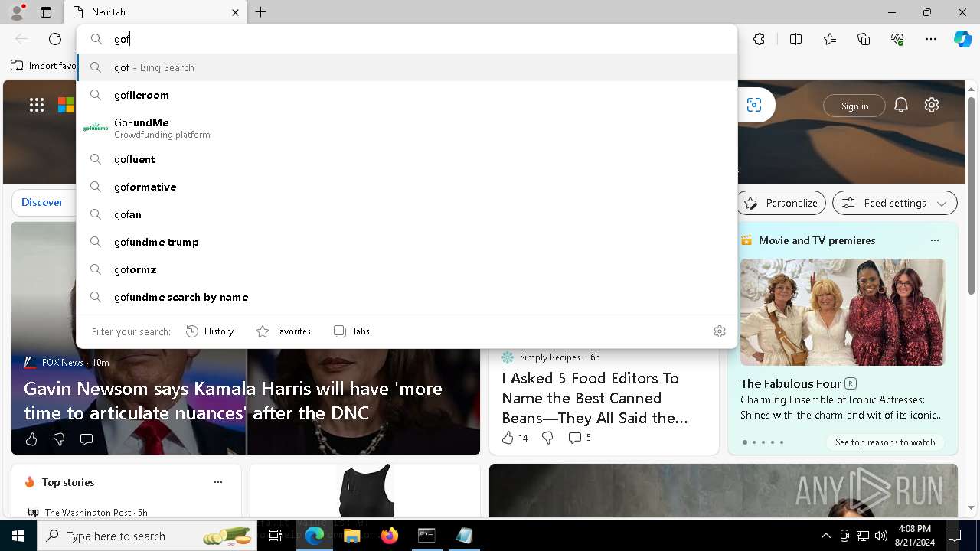This screenshot has width=980, height=551.
Task: Click See top reasons to watch
Action: pos(885,442)
